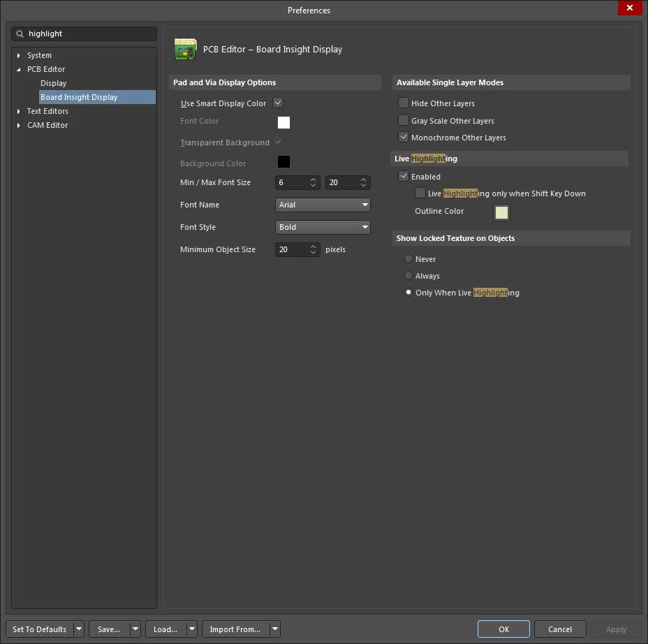Open the Font Name dropdown
648x644 pixels.
point(323,205)
